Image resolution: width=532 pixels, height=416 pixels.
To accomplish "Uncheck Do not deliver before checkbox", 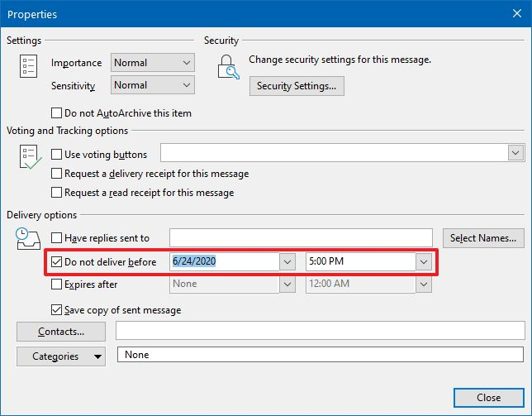I will tap(57, 261).
